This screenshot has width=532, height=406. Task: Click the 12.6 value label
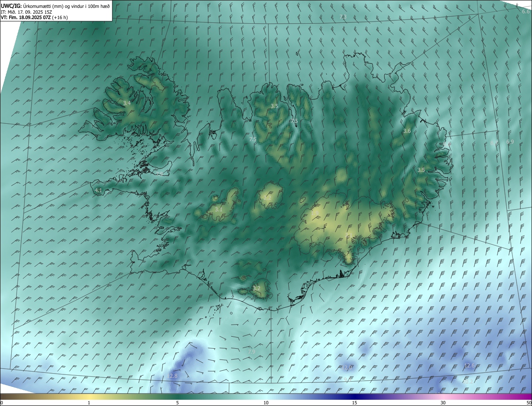pos(469,365)
